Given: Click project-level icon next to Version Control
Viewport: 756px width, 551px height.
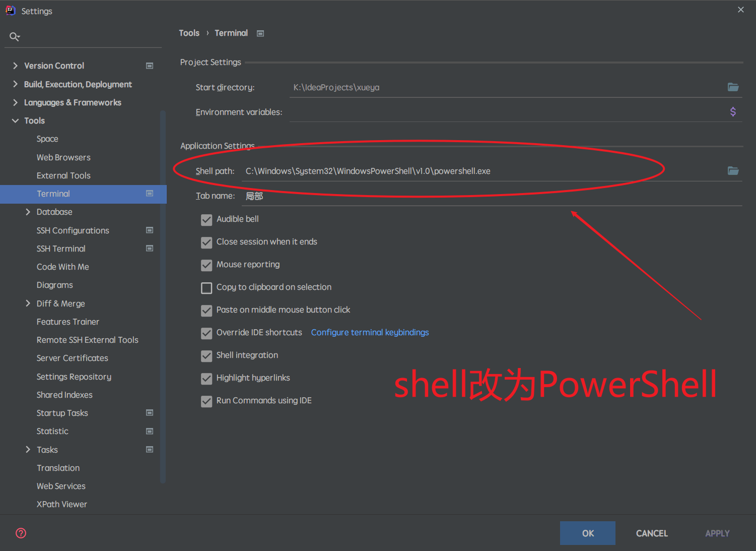Looking at the screenshot, I should 150,66.
